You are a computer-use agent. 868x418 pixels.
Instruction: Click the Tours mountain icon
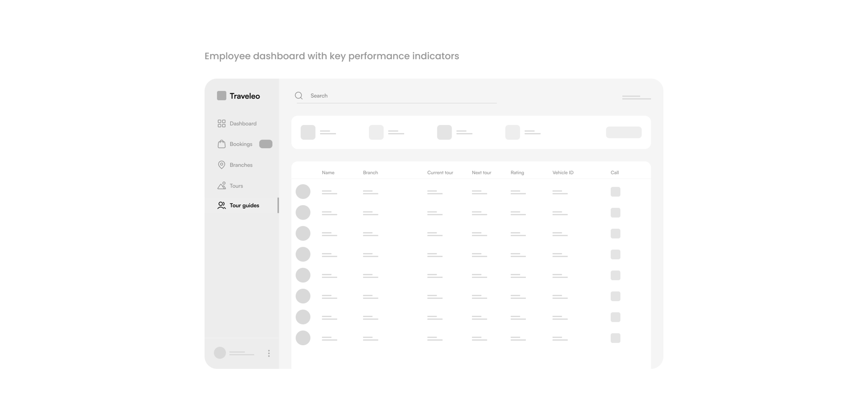pyautogui.click(x=222, y=186)
